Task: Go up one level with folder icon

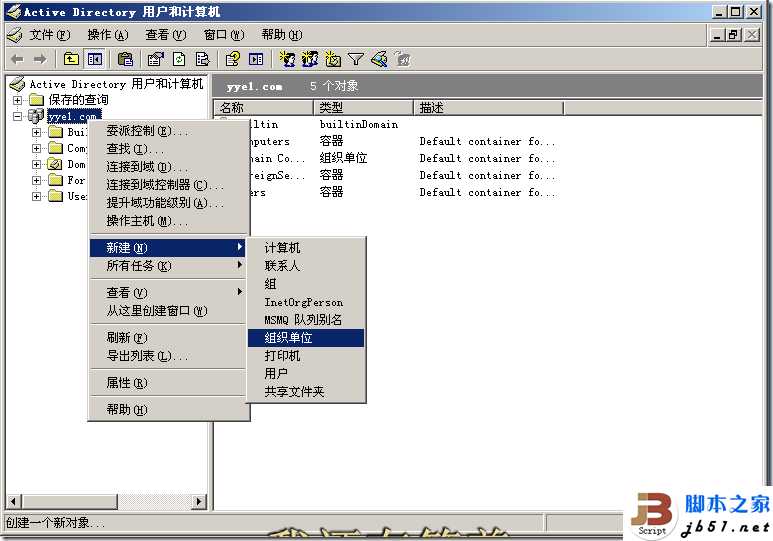Action: pyautogui.click(x=71, y=60)
